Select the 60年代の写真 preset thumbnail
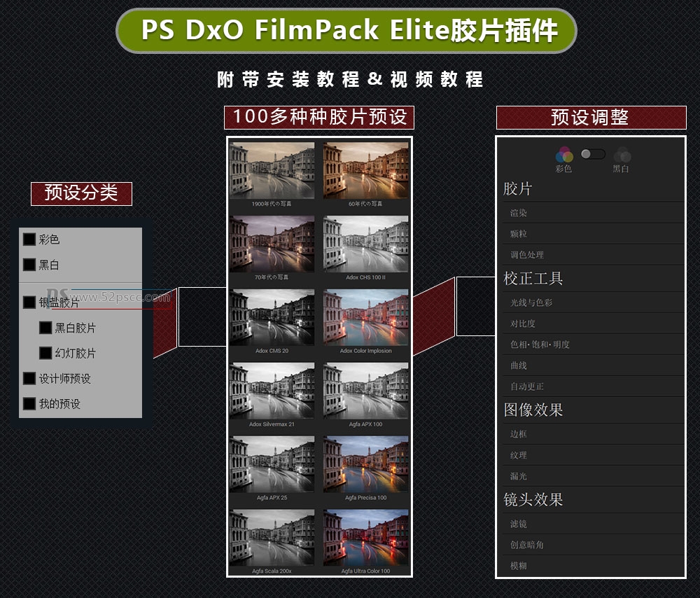Viewport: 700px width, 598px height. click(365, 171)
